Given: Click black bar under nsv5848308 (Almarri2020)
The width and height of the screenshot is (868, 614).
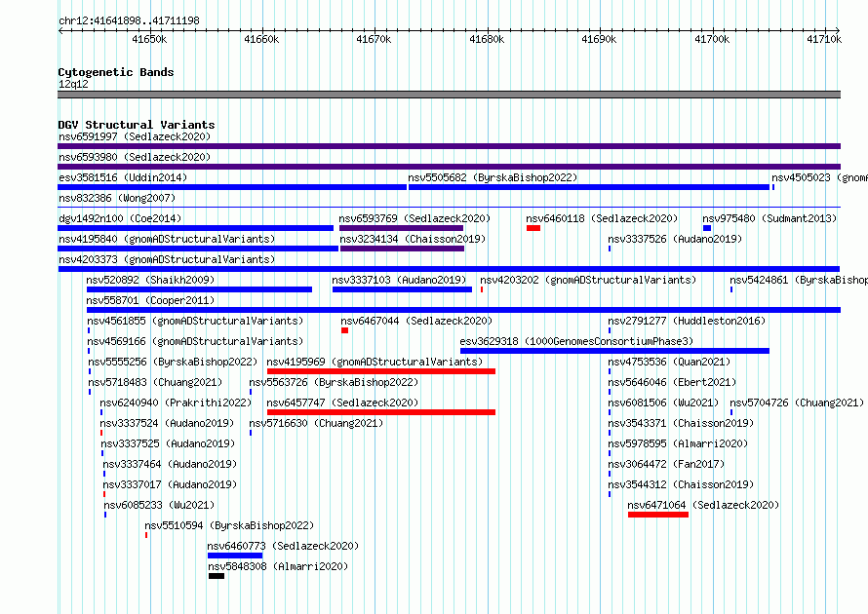Looking at the screenshot, I should pyautogui.click(x=217, y=576).
